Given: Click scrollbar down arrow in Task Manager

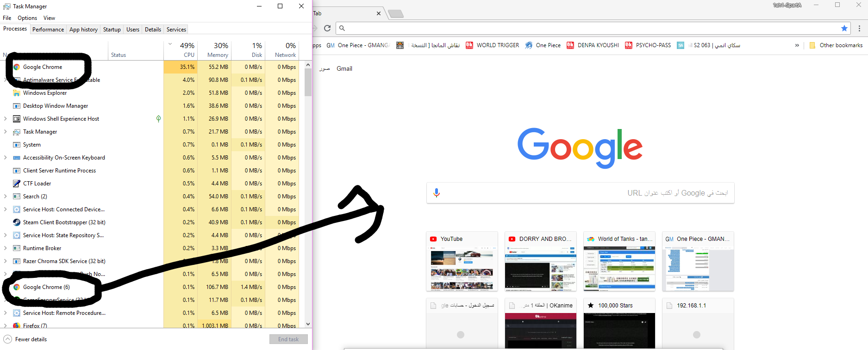Looking at the screenshot, I should (308, 324).
